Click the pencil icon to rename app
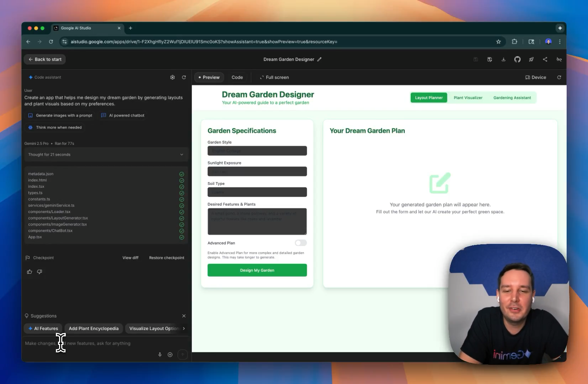 (319, 59)
